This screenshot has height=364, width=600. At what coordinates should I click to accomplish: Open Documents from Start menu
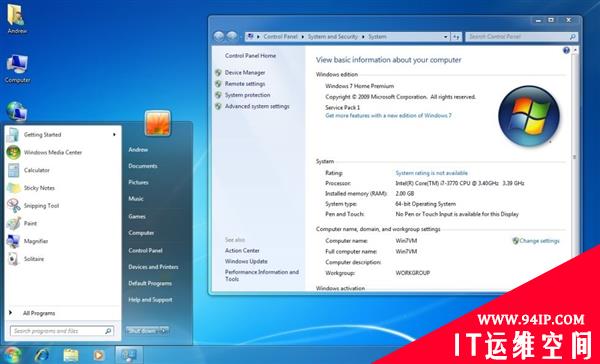[143, 166]
